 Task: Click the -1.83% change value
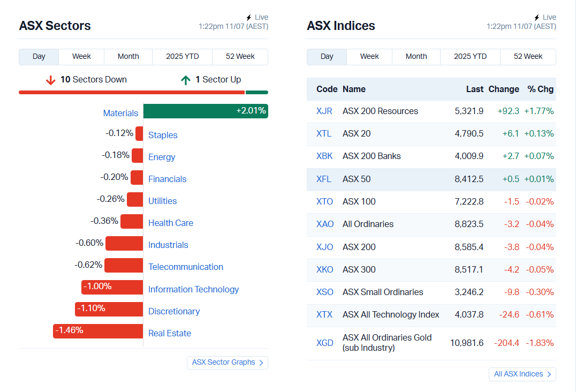pyautogui.click(x=540, y=343)
